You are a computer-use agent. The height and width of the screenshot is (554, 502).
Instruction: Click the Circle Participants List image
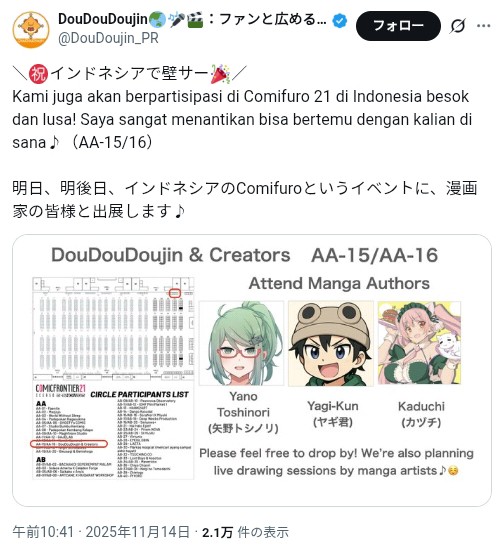coord(113,430)
